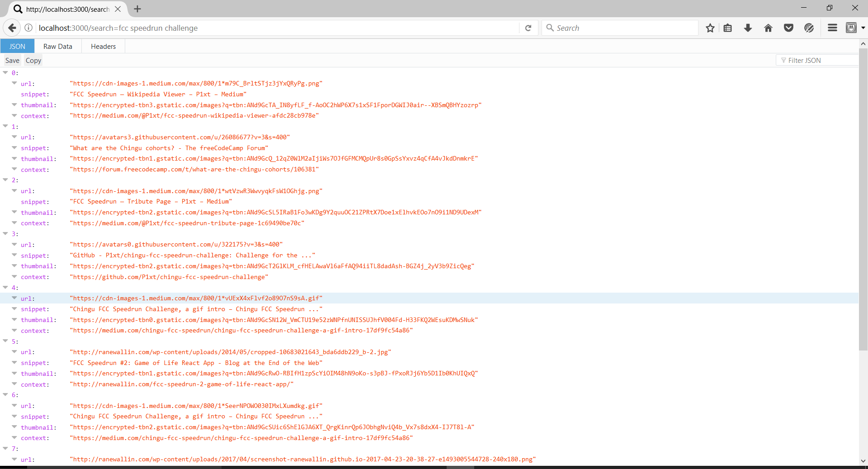868x469 pixels.
Task: Click the filter funnel icon in Filter JSON
Action: point(783,60)
